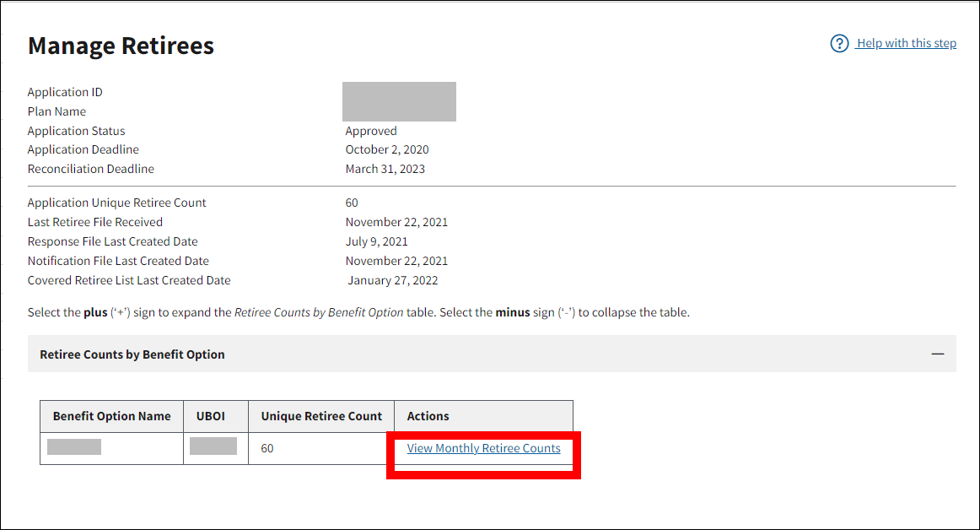Select the UBOI column header
Screen dimensions: 980x530
[x=211, y=416]
